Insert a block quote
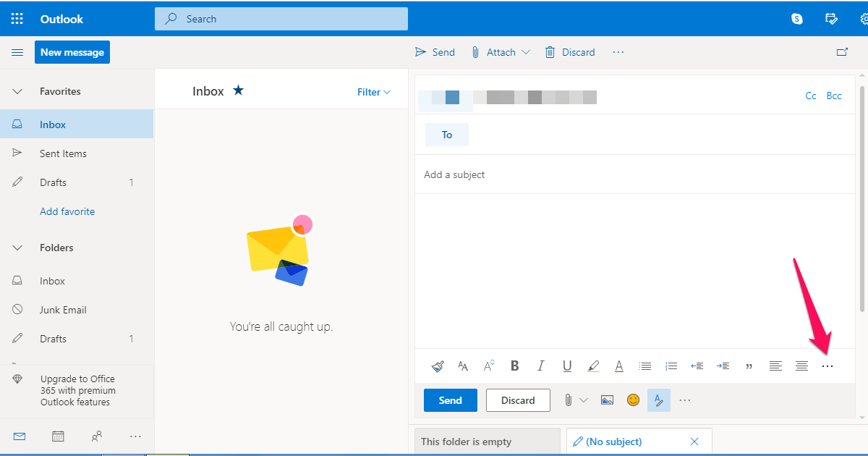Image resolution: width=868 pixels, height=456 pixels. [x=749, y=366]
